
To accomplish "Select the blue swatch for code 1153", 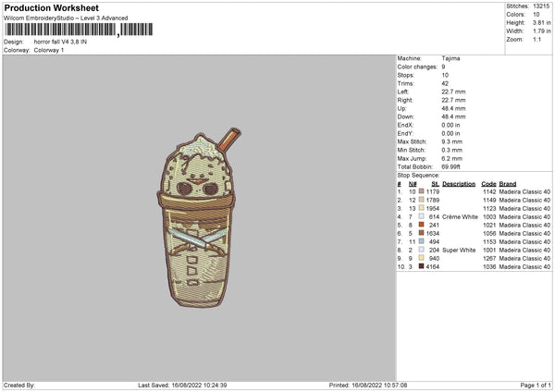I will click(421, 241).
